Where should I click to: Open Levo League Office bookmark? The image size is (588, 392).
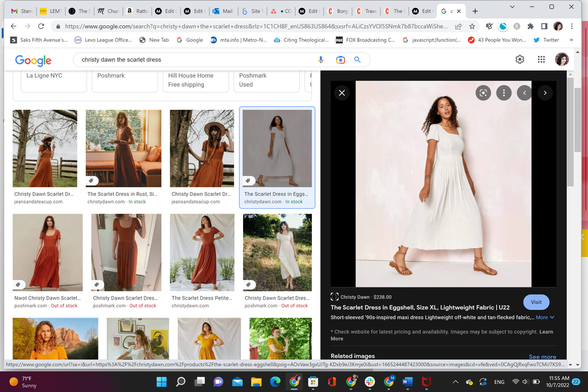[103, 40]
